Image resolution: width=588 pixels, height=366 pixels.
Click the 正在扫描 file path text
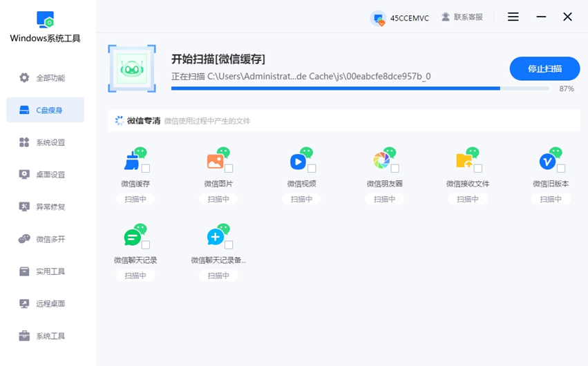point(301,77)
